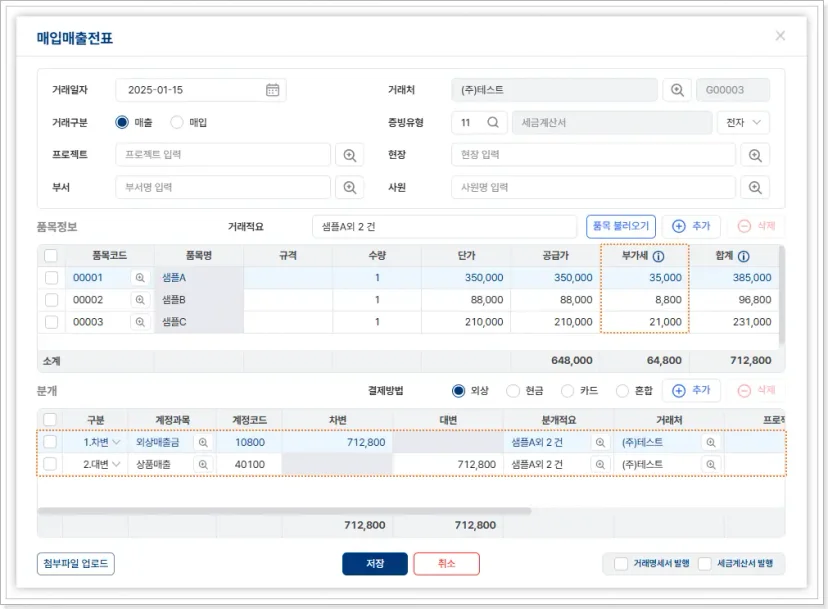Choose 현금 payment method

click(513, 391)
